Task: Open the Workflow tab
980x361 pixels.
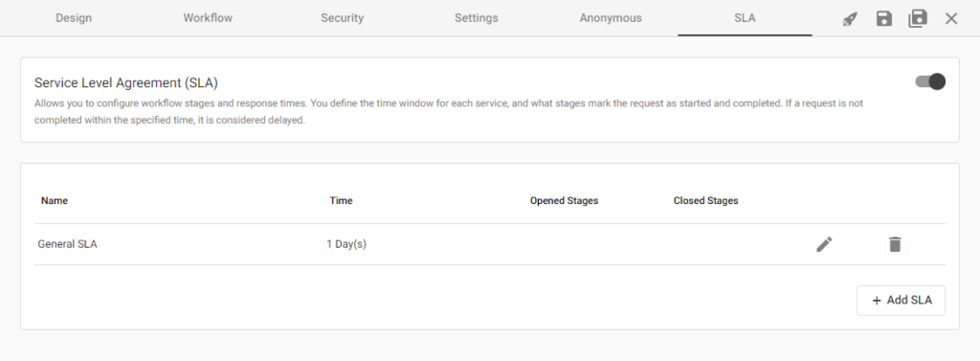Action: point(208,18)
